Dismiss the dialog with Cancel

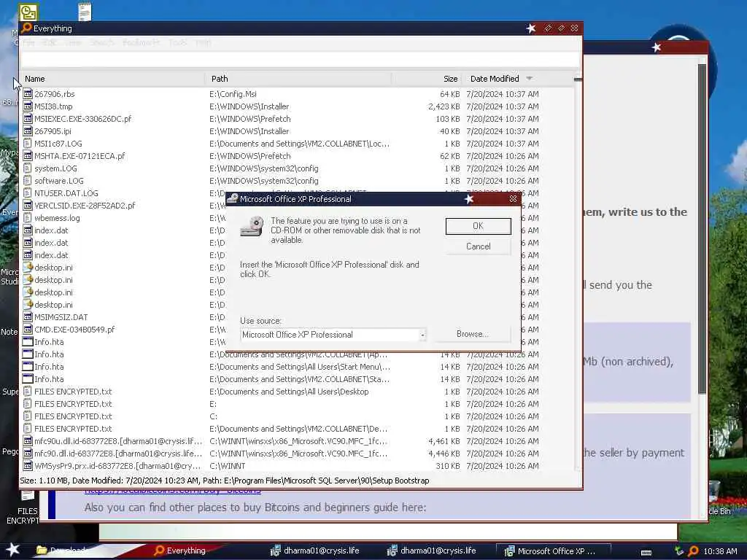click(x=479, y=246)
